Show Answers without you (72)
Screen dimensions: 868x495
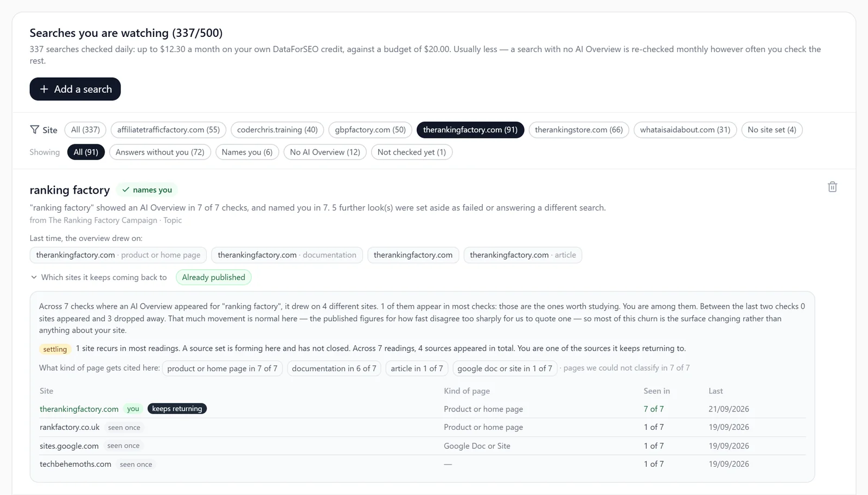[160, 152]
